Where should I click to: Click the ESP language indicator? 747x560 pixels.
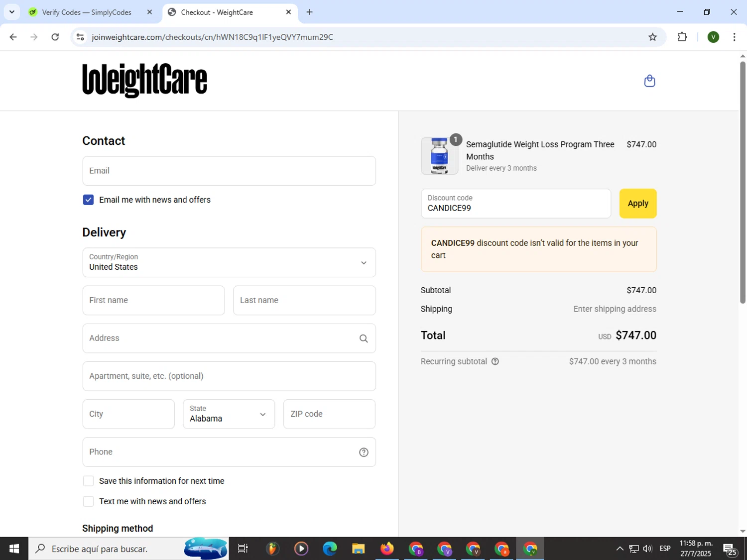[665, 549]
